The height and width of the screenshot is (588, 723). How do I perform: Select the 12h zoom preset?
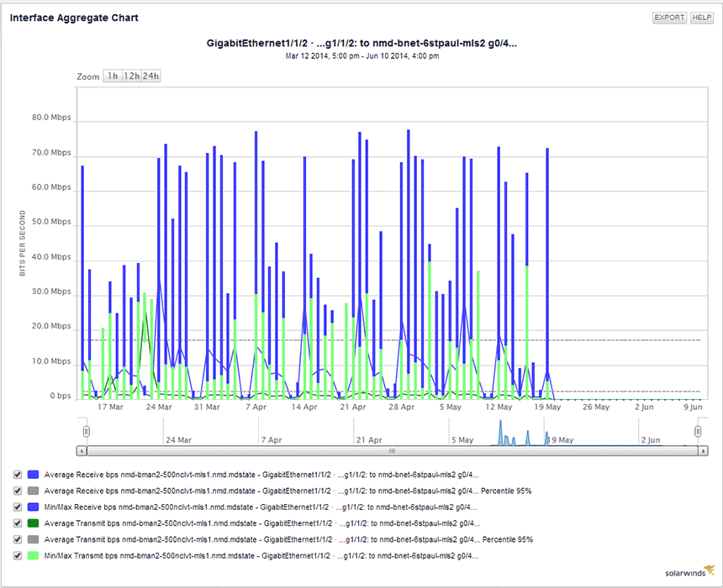pyautogui.click(x=131, y=75)
